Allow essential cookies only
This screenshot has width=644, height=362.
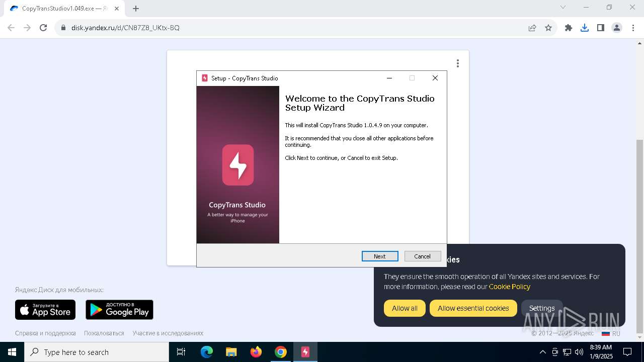(x=473, y=308)
